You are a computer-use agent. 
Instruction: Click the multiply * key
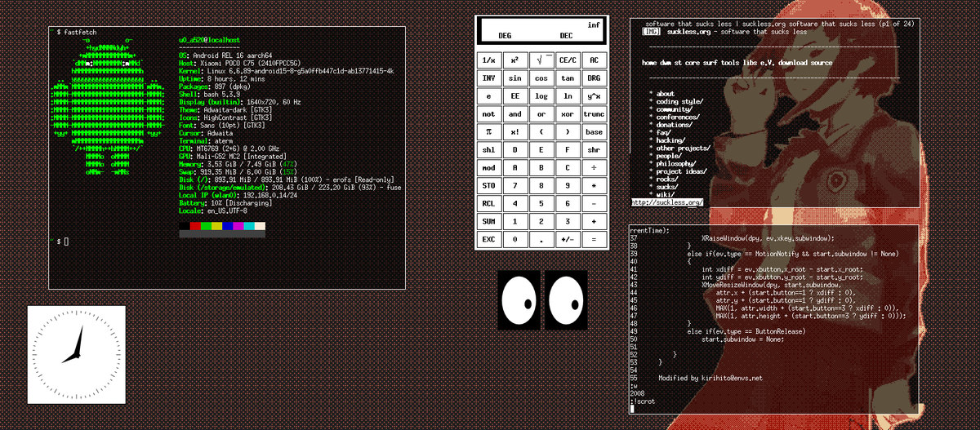point(594,186)
